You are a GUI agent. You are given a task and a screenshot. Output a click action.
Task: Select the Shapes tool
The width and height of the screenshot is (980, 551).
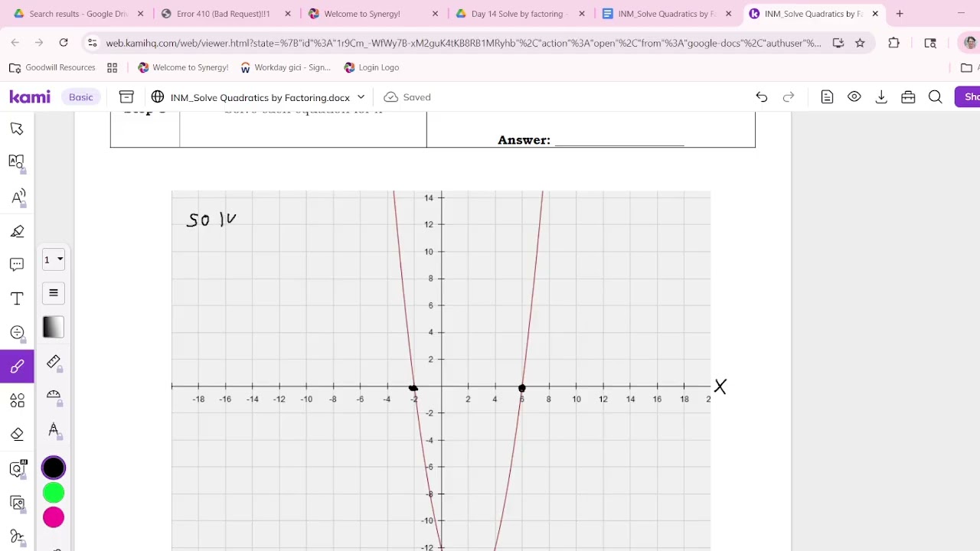(17, 400)
